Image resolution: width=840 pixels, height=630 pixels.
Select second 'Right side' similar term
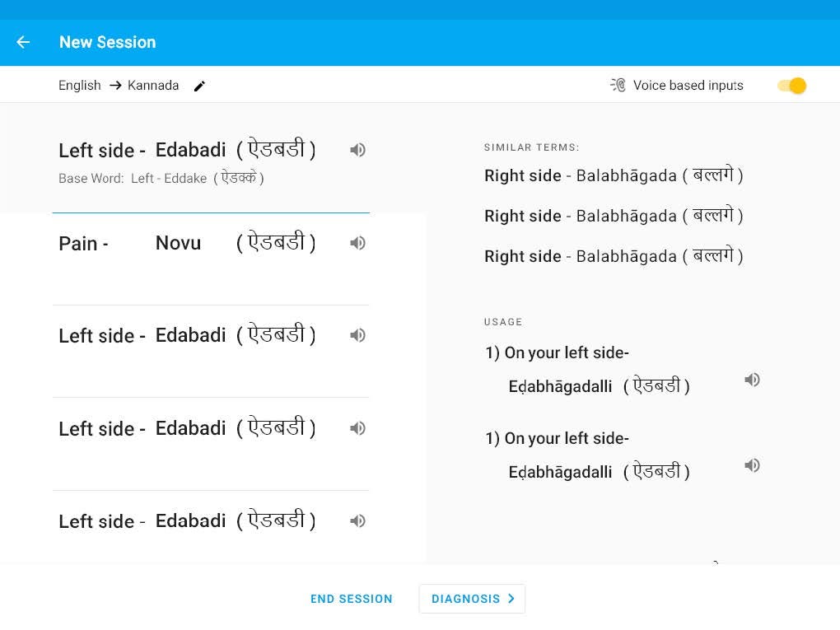(614, 216)
